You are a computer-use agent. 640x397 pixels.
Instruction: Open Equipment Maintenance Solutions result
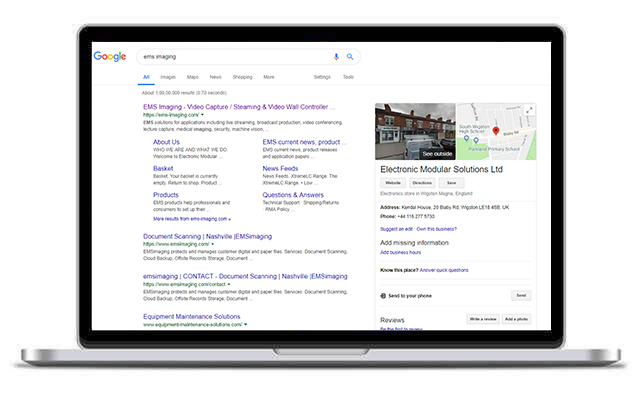point(191,317)
